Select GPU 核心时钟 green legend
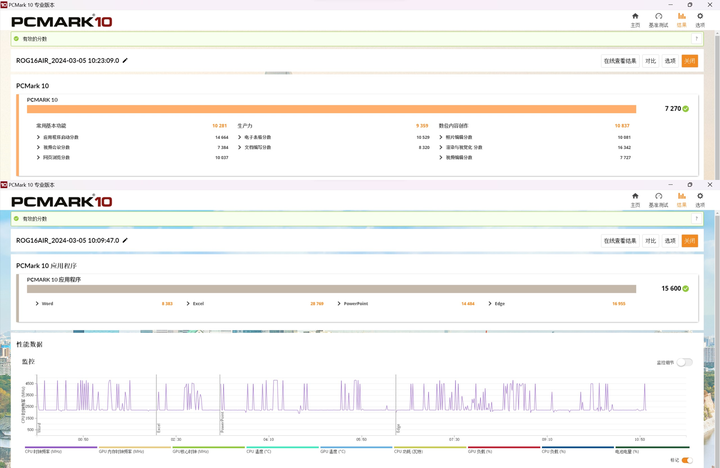The width and height of the screenshot is (720, 468). (208, 450)
